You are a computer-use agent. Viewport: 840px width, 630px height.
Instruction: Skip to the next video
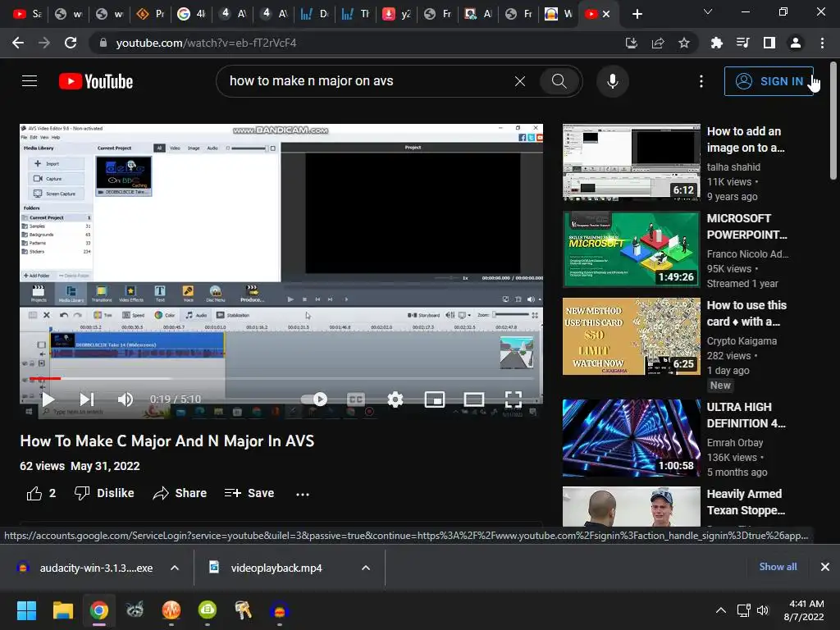click(87, 399)
